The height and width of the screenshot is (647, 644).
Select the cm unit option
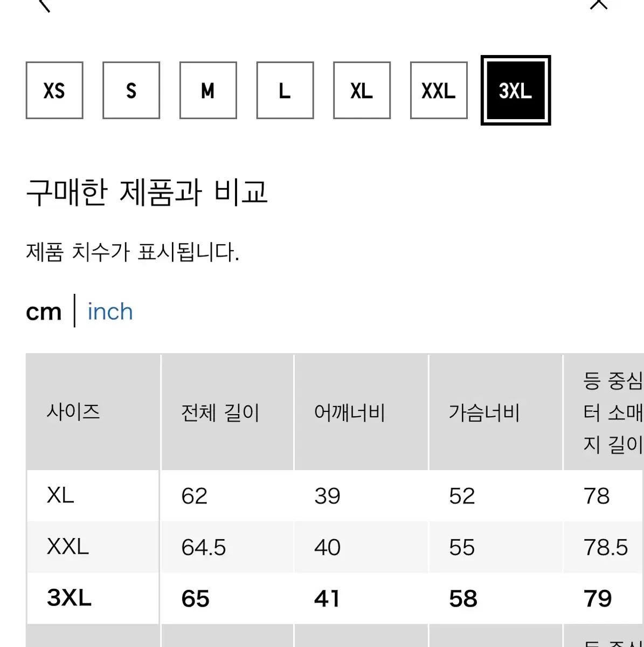44,312
